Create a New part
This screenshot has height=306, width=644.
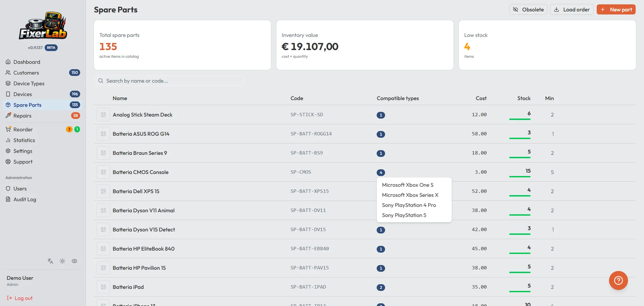(x=616, y=9)
